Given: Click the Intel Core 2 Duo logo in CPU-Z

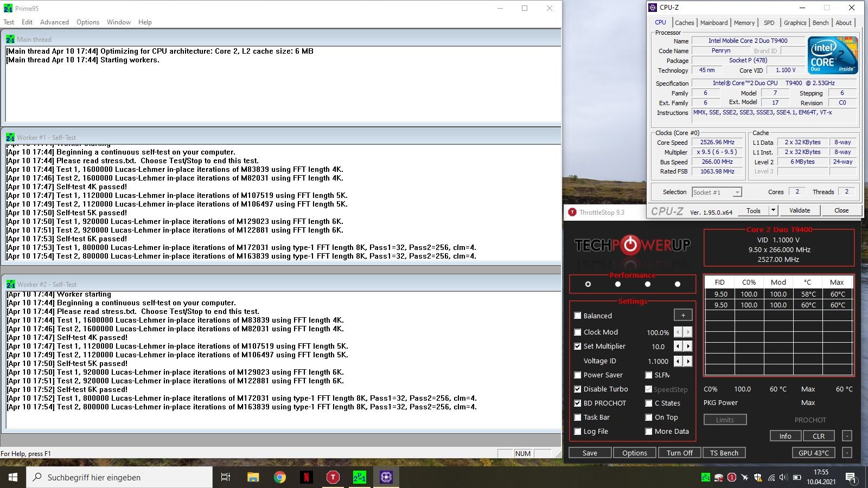Looking at the screenshot, I should (x=832, y=55).
